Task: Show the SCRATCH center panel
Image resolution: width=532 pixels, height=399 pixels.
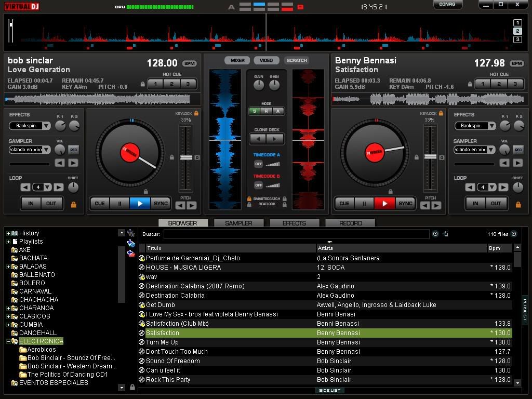Action: pos(297,60)
